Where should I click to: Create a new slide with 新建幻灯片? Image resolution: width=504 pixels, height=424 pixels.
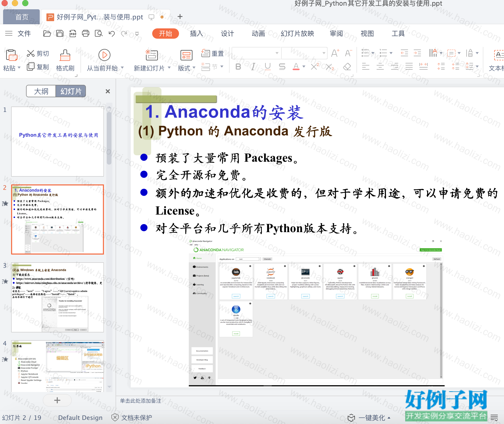click(151, 55)
